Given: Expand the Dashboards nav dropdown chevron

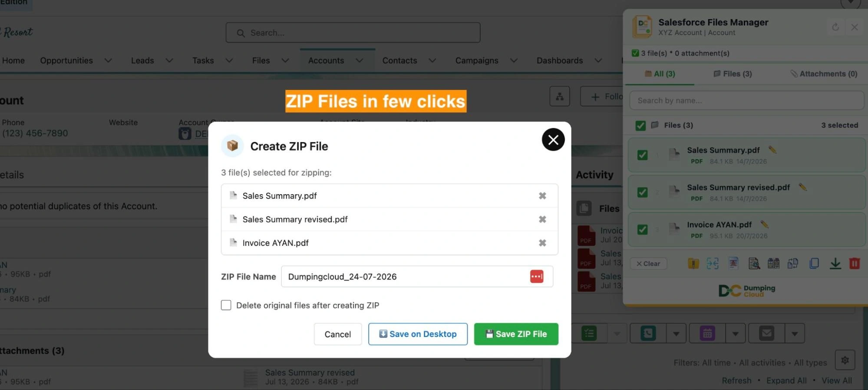Looking at the screenshot, I should 598,61.
